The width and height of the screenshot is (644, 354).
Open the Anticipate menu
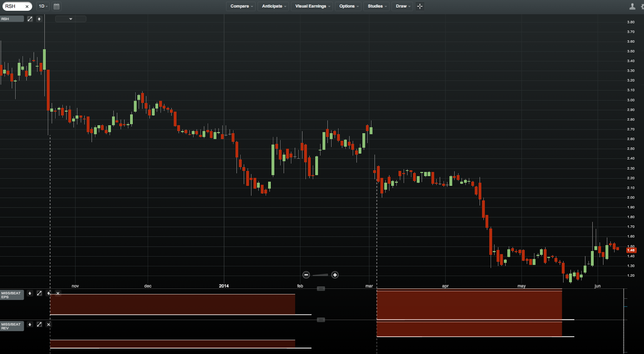[274, 6]
